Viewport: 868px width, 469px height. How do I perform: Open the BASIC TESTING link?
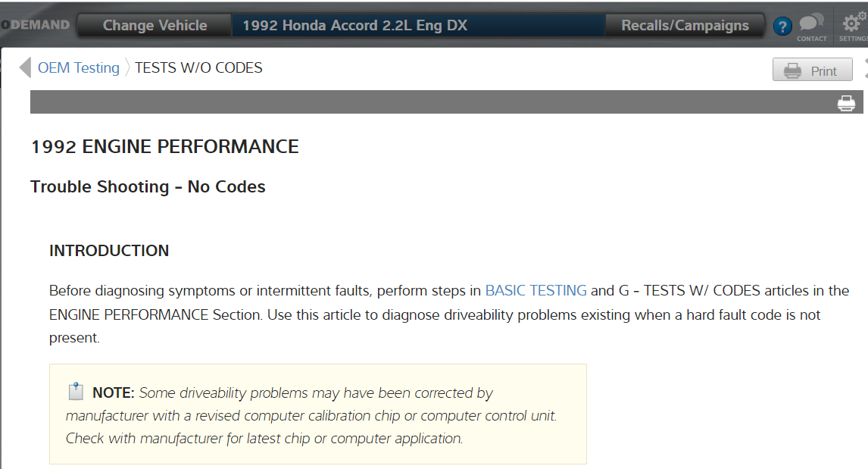tap(535, 290)
